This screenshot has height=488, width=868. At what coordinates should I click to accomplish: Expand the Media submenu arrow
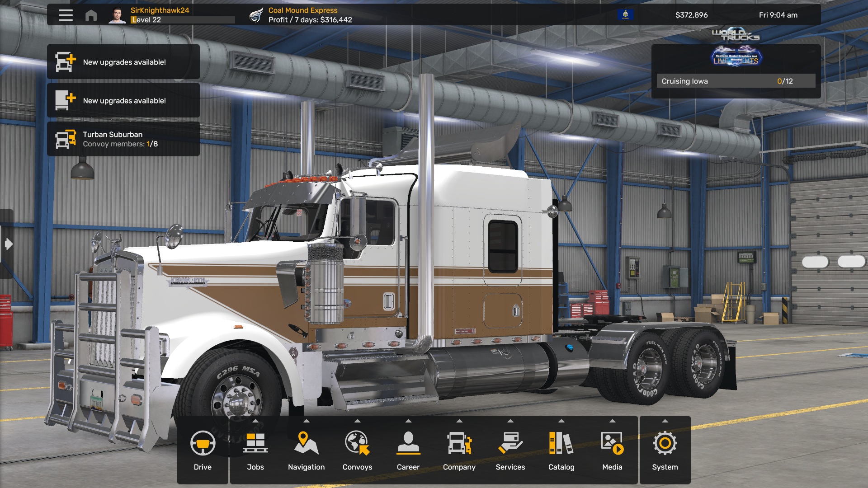[612, 421]
